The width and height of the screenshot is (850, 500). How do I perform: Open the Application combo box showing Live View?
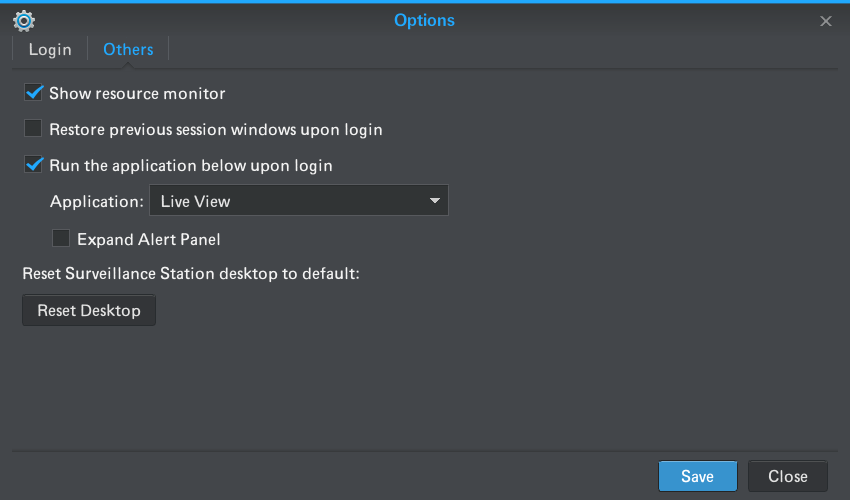point(299,200)
